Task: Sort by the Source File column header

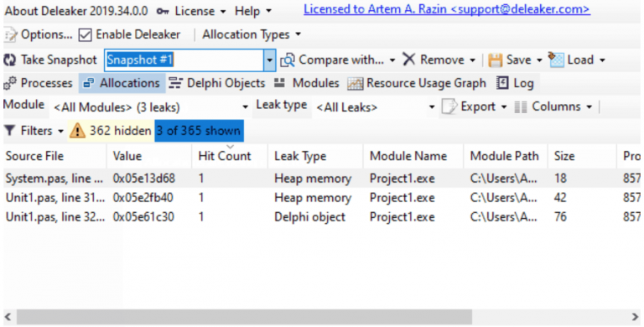Action: click(55, 156)
